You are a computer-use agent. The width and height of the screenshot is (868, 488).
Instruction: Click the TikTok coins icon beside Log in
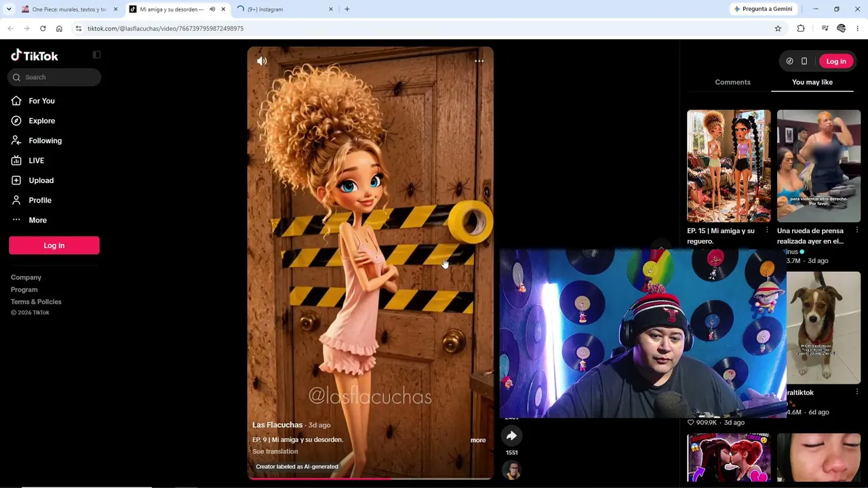[x=789, y=61]
